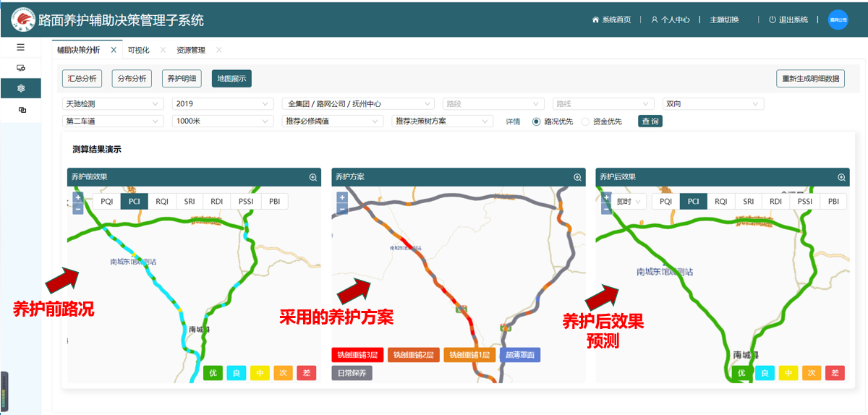The height and width of the screenshot is (415, 868).
Task: Click the truck icon in left sidebar
Action: pos(20,67)
